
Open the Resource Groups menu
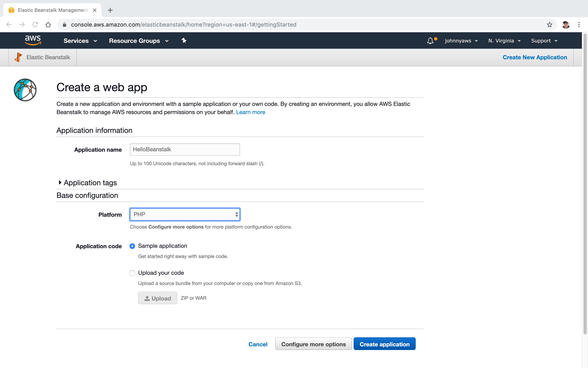click(139, 41)
